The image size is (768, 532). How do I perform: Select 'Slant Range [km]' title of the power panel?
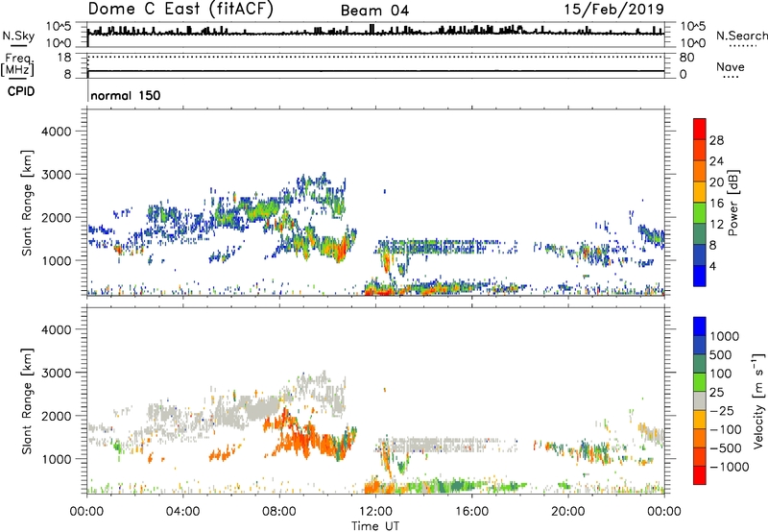(27, 203)
